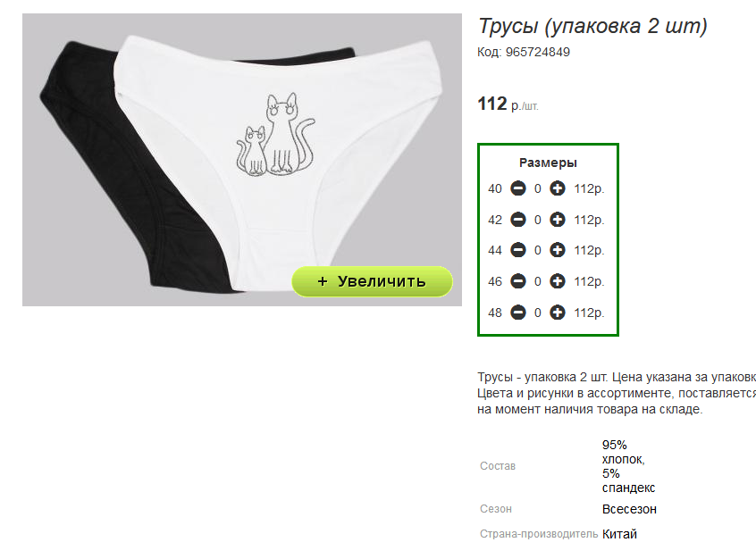Select the quantity value for size 40
The image size is (756, 559).
[538, 189]
